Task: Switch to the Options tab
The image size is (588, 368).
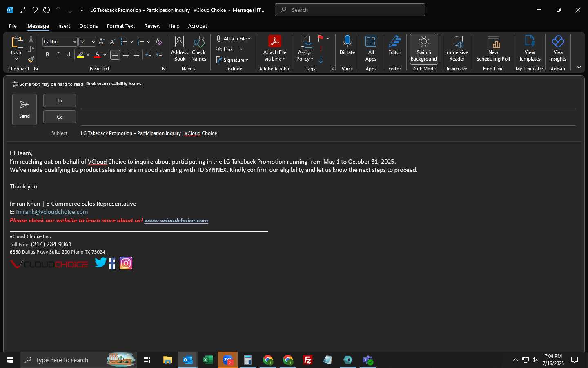Action: pyautogui.click(x=89, y=26)
